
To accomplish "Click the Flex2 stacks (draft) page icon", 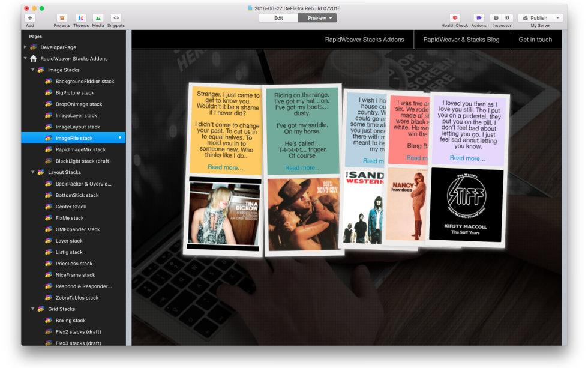I will pyautogui.click(x=49, y=331).
